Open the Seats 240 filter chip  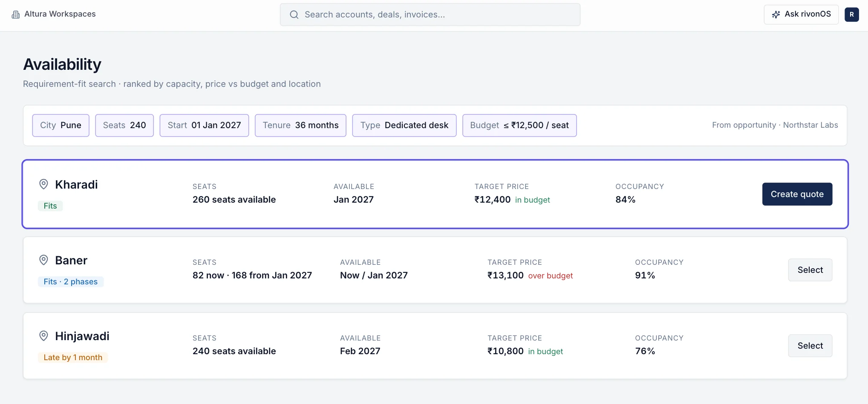pyautogui.click(x=124, y=125)
